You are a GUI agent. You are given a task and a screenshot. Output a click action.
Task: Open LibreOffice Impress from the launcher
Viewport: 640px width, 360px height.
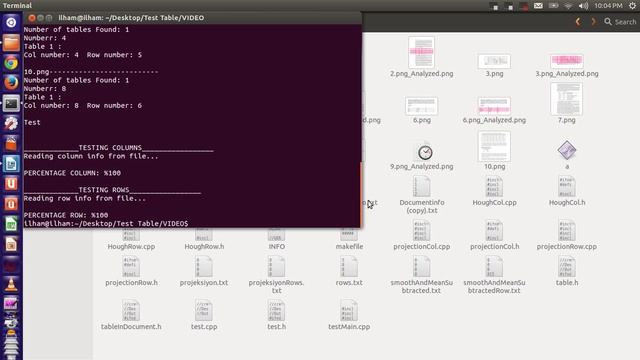(11, 244)
